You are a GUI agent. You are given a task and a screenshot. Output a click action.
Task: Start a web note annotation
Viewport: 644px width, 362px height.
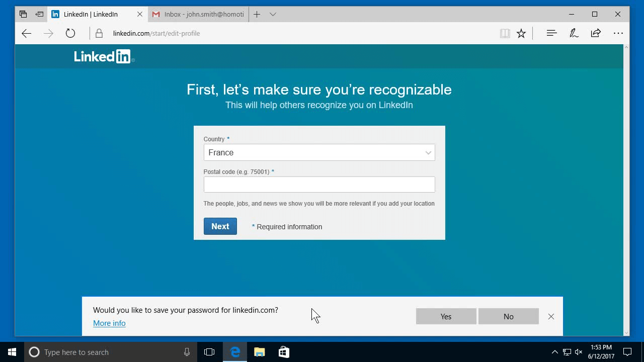574,33
